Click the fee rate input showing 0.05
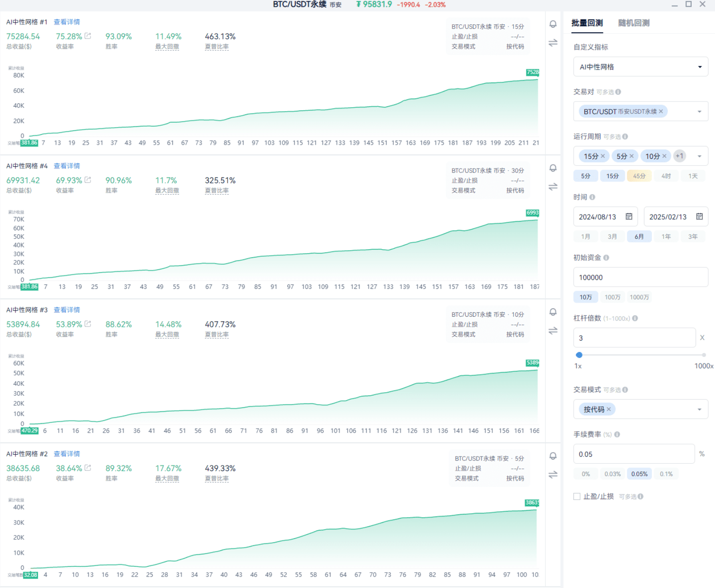Image resolution: width=715 pixels, height=588 pixels. point(634,454)
